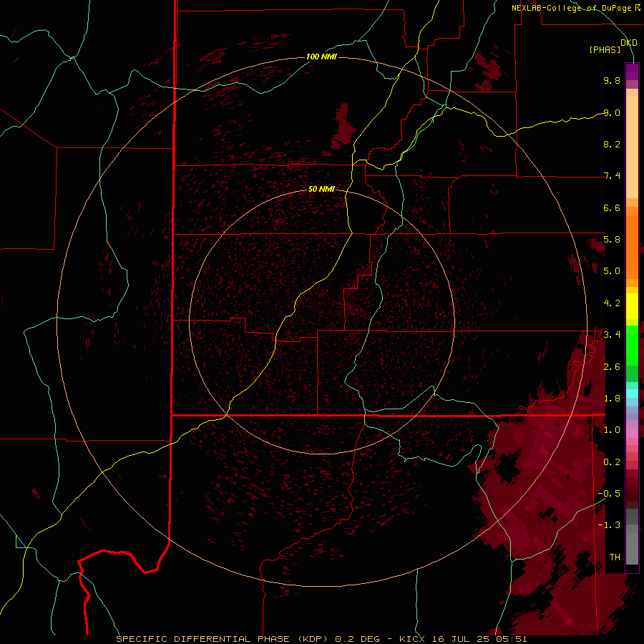The image size is (644, 644).
Task: Click the DKD label above the color scale
Action: (628, 43)
